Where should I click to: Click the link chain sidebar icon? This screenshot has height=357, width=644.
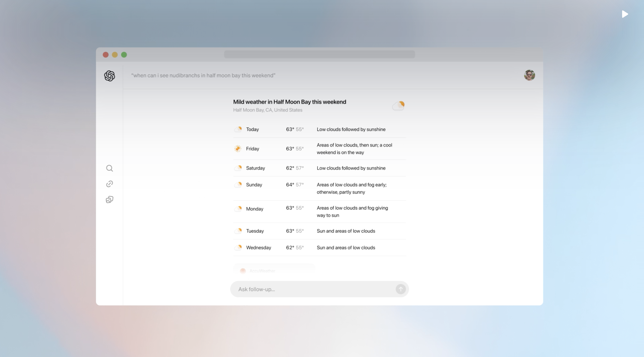(x=109, y=184)
